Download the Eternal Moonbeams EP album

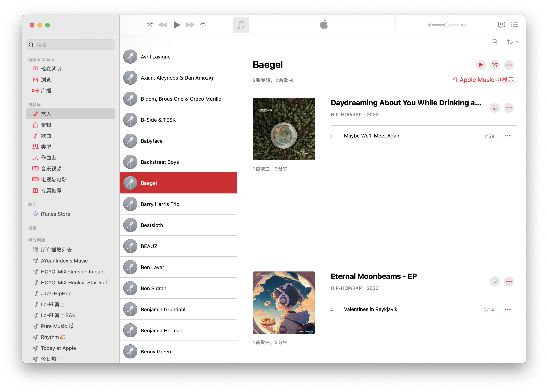pyautogui.click(x=495, y=281)
